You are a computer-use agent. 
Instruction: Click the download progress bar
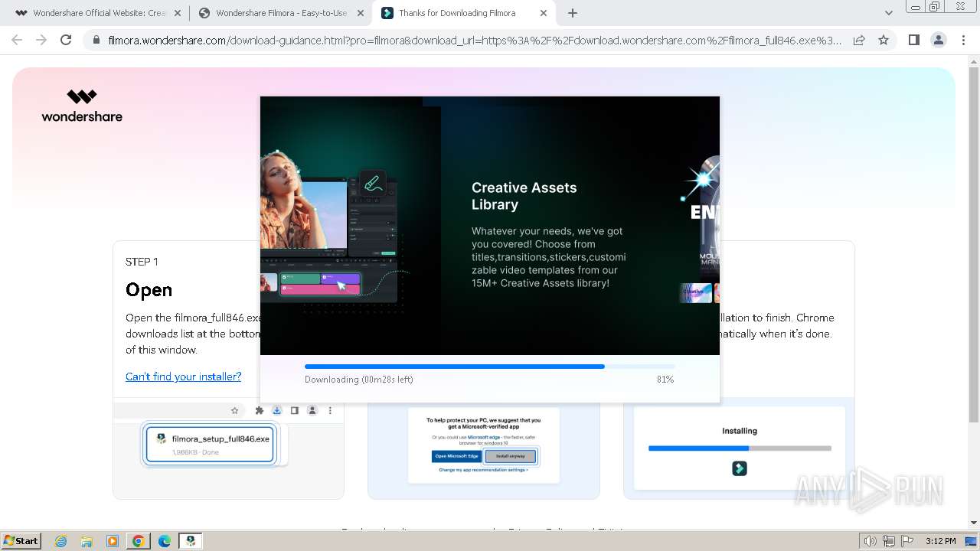click(489, 367)
